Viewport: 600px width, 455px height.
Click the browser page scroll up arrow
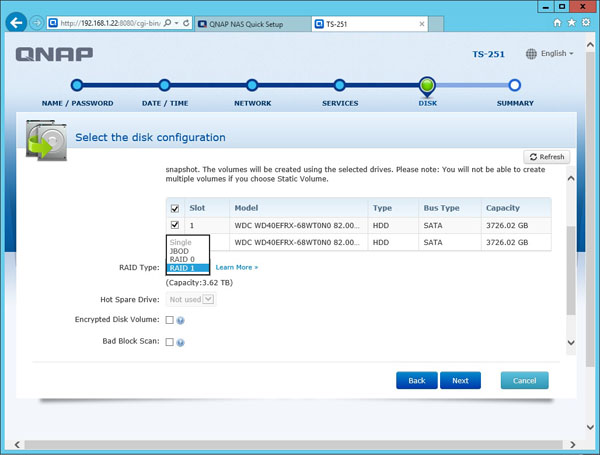590,44
